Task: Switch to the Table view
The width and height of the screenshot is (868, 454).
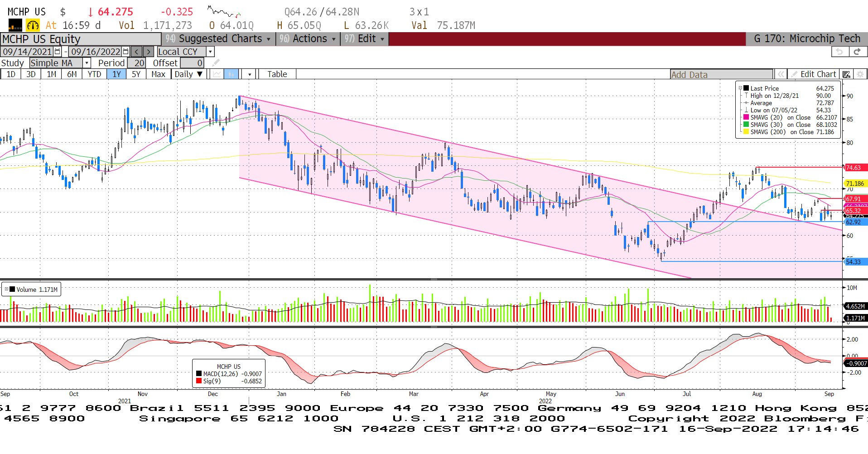Action: [x=277, y=74]
